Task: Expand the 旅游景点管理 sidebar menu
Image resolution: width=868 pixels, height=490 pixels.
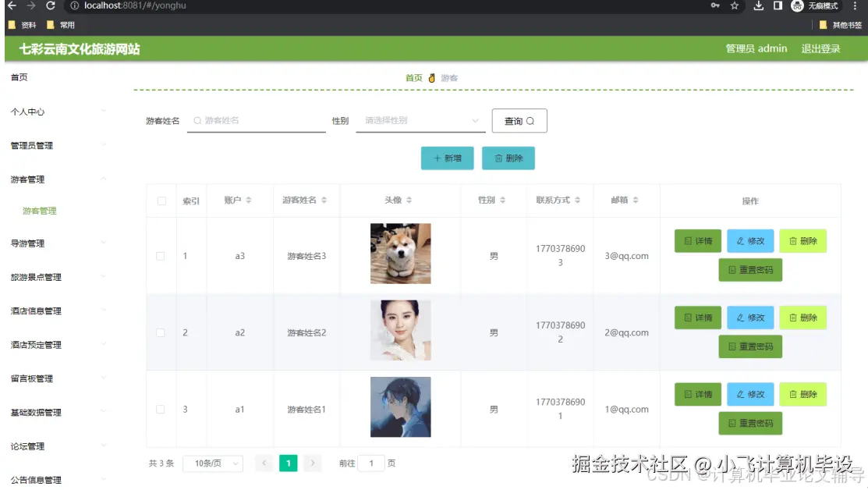Action: [58, 277]
